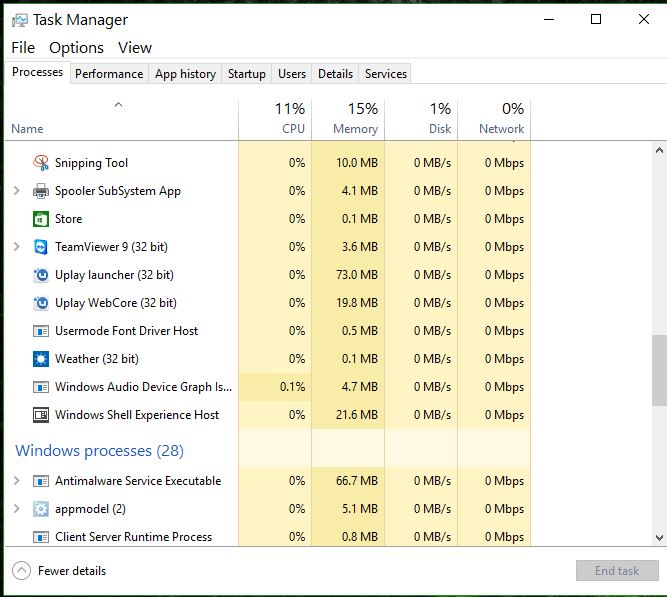Expand the TeamViewer 9 process group
Screen dimensions: 667x597
[17, 247]
